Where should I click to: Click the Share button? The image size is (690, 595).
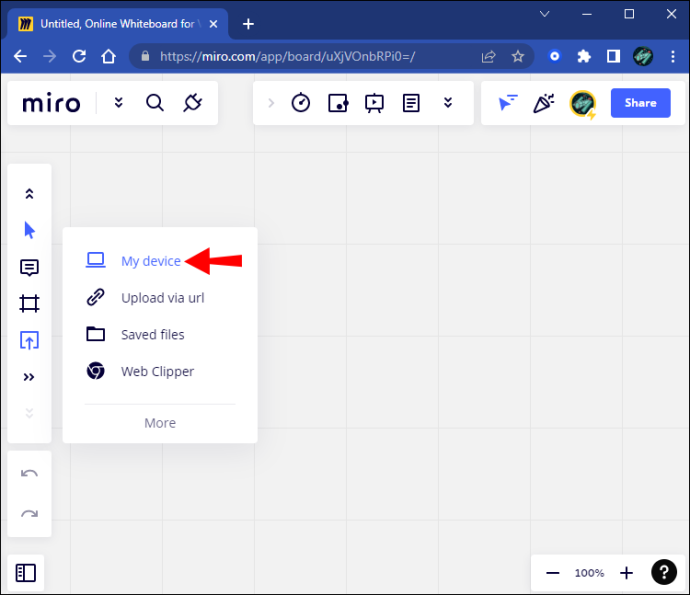641,103
